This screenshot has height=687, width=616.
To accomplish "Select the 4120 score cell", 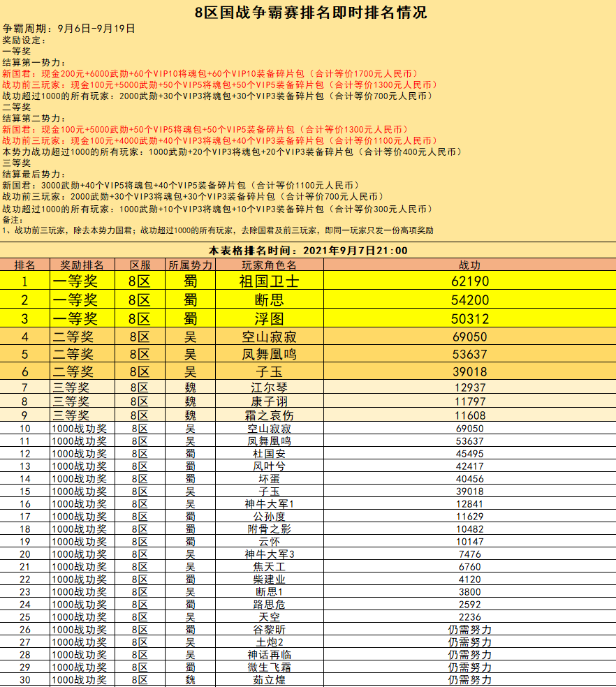I will (x=469, y=579).
